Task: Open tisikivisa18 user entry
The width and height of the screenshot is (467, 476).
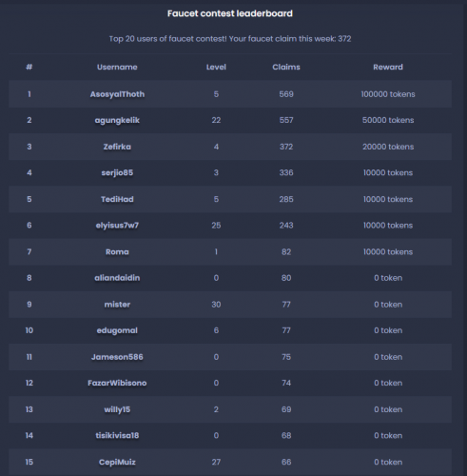Action: point(117,435)
